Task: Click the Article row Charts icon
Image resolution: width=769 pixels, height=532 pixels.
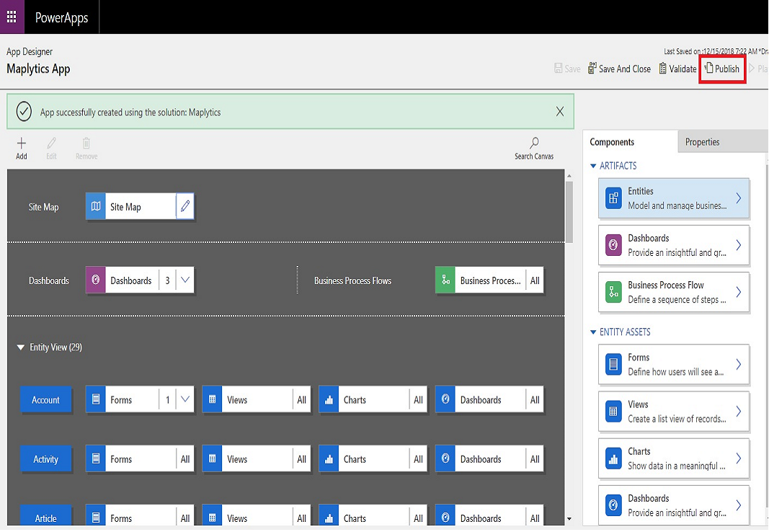Action: pyautogui.click(x=329, y=517)
